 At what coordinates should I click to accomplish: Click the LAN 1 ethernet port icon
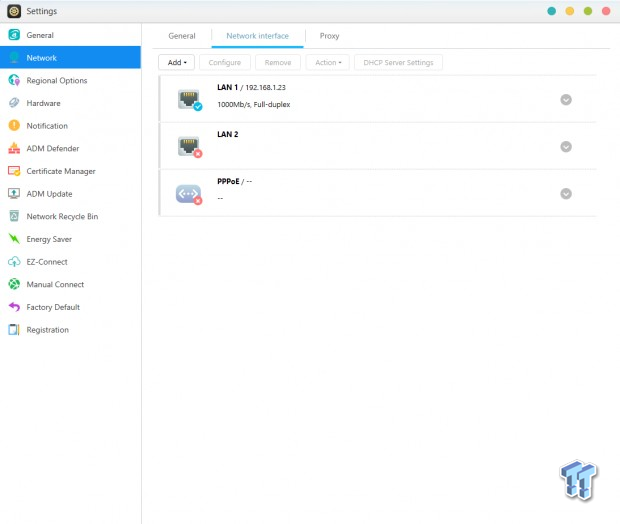coord(189,100)
